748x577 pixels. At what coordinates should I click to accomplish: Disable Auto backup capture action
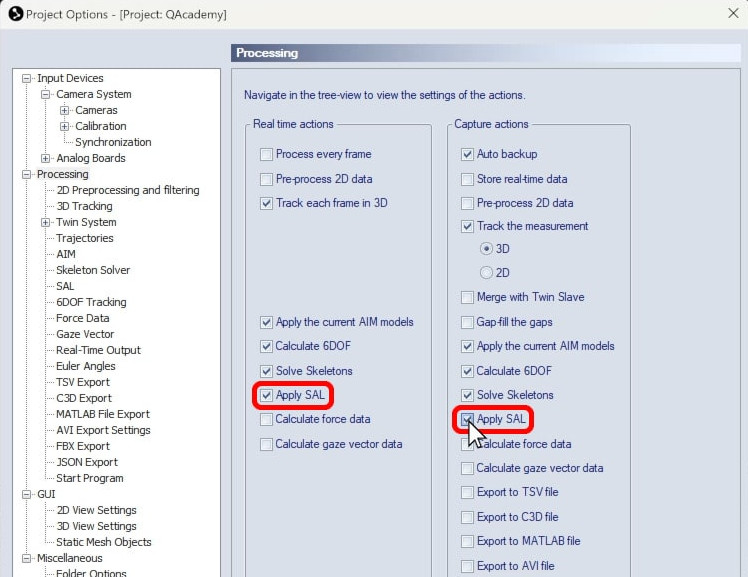click(x=467, y=154)
